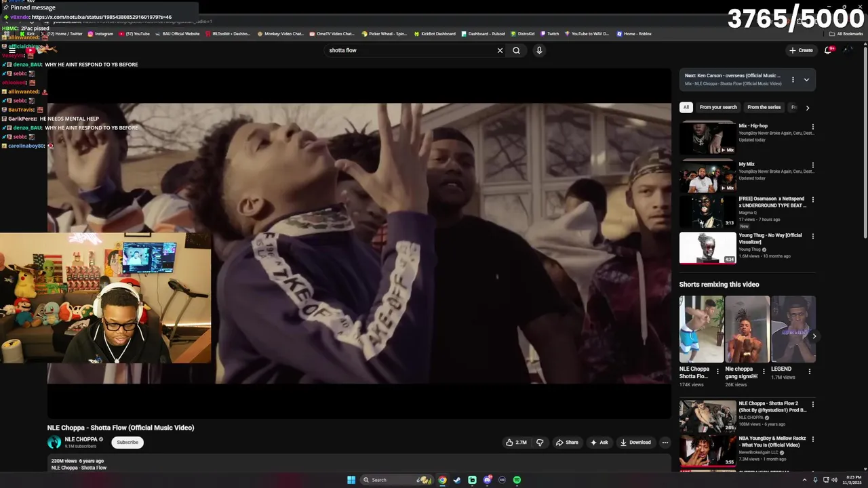
Task: Switch to Chrome in the taskbar
Action: (x=442, y=480)
